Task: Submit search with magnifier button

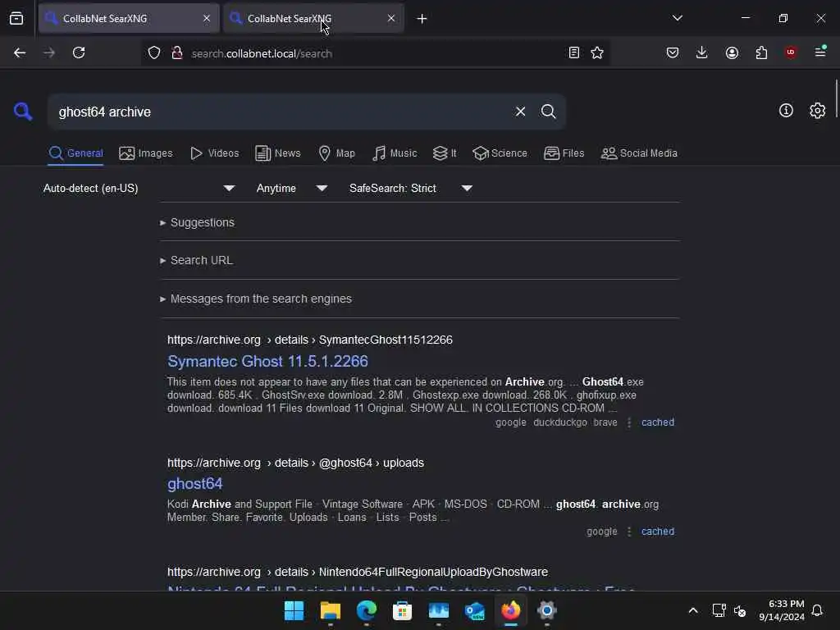Action: click(x=548, y=112)
